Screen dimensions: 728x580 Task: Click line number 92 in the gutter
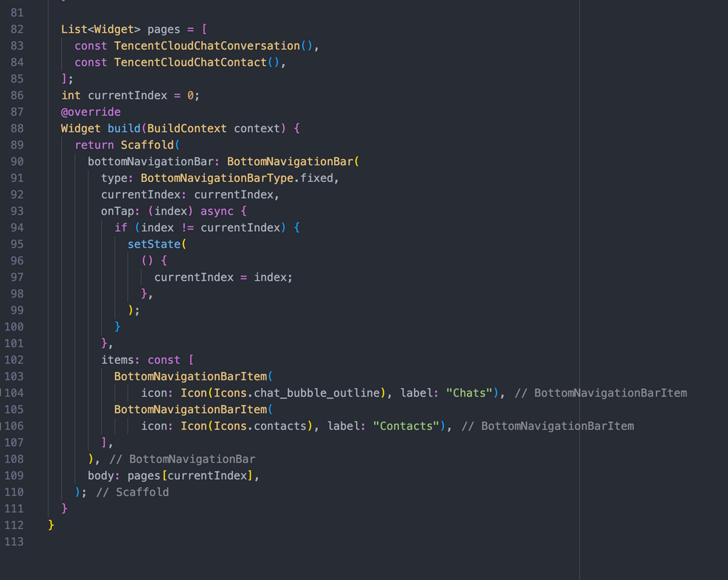(x=17, y=195)
